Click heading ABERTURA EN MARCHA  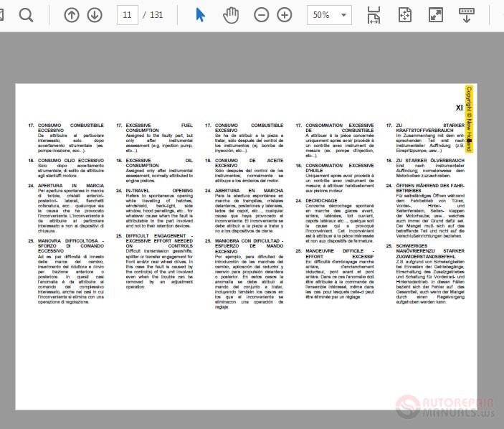pos(249,191)
